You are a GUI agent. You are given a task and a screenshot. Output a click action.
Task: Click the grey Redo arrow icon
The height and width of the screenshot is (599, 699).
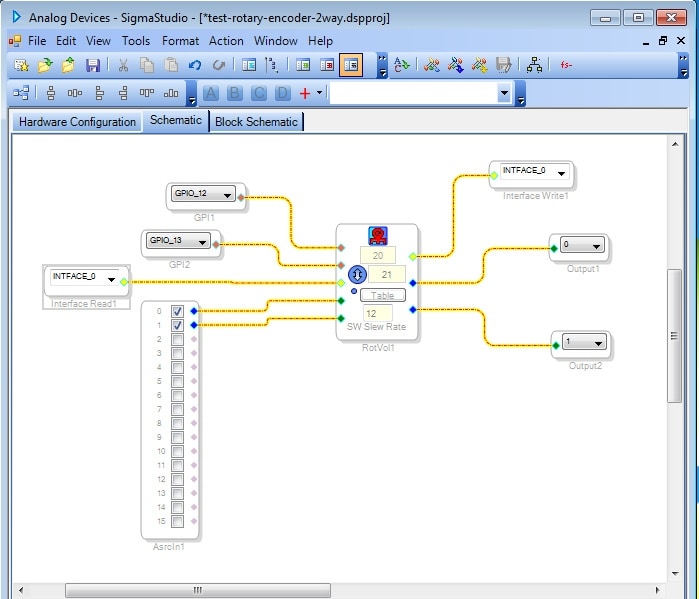218,65
